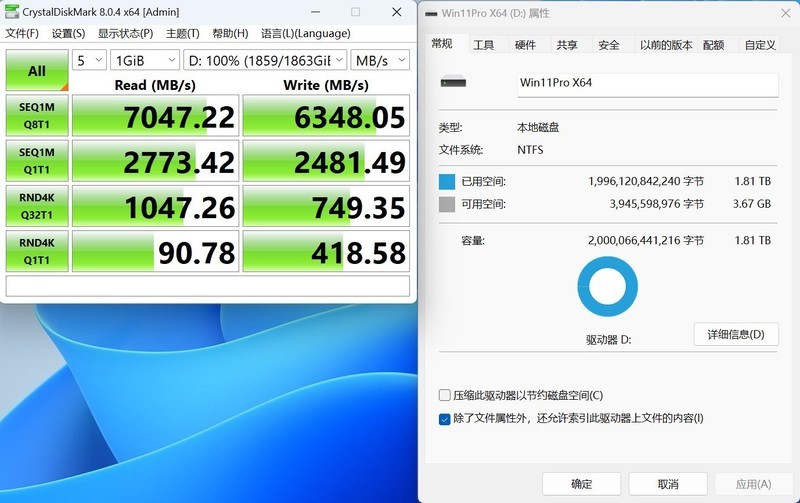Viewport: 800px width, 503px height.
Task: Start the RND4K Q32T1 test
Action: tap(37, 206)
